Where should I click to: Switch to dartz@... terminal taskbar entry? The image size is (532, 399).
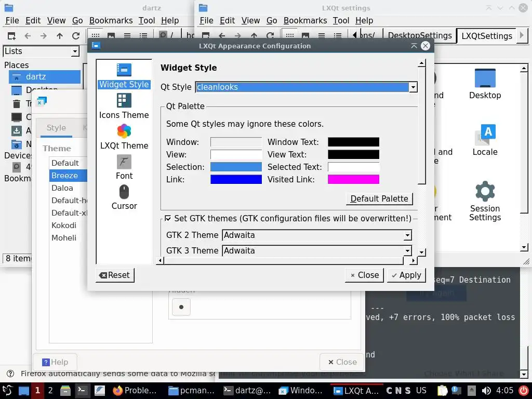[247, 390]
